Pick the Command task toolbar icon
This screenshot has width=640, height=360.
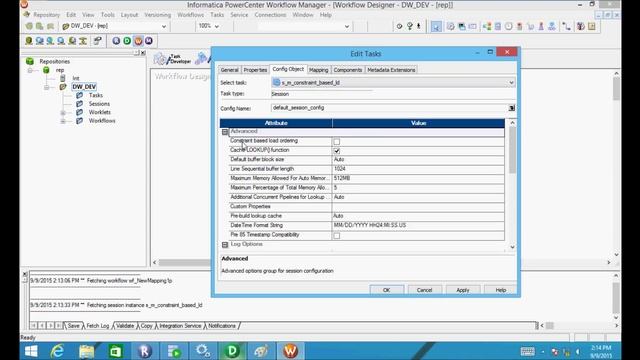click(462, 27)
